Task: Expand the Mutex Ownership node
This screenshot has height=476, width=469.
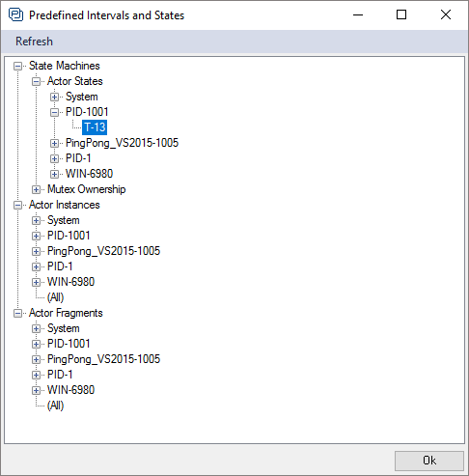Action: click(x=37, y=189)
